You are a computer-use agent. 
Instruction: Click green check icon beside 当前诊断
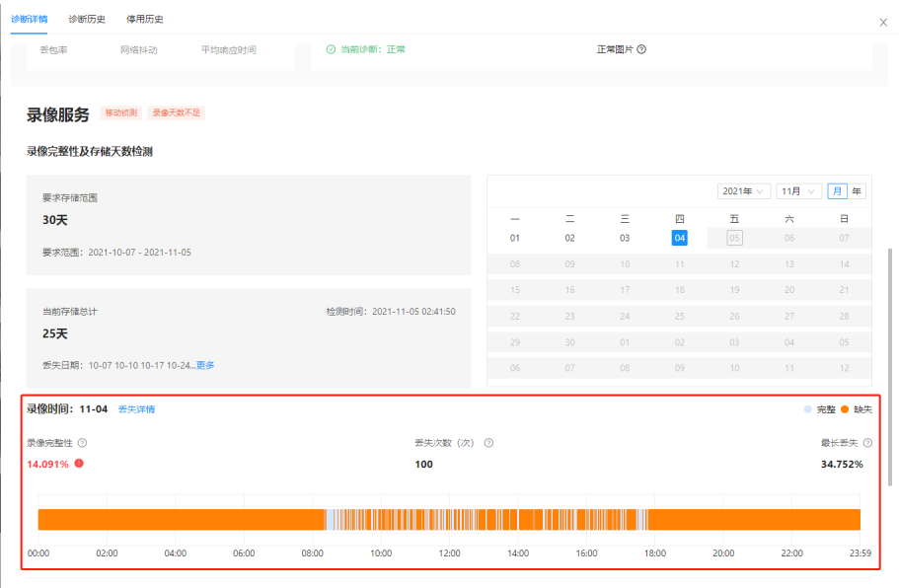(x=332, y=48)
